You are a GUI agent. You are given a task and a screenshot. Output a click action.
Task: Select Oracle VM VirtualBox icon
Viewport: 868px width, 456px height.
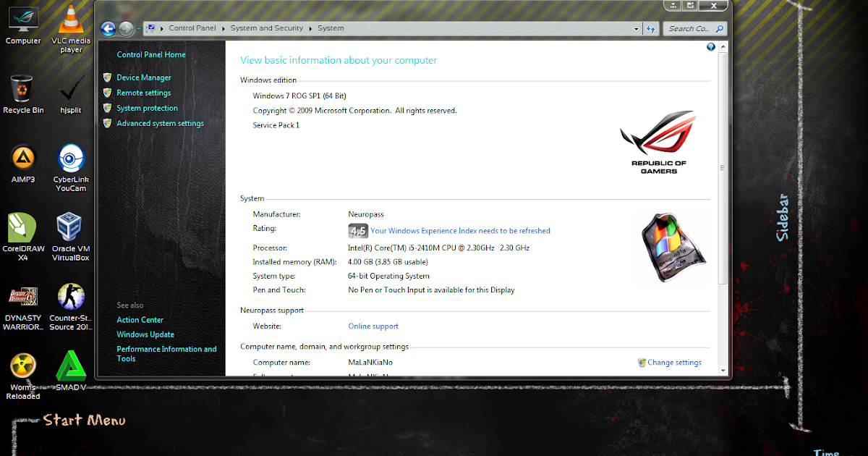pos(71,237)
